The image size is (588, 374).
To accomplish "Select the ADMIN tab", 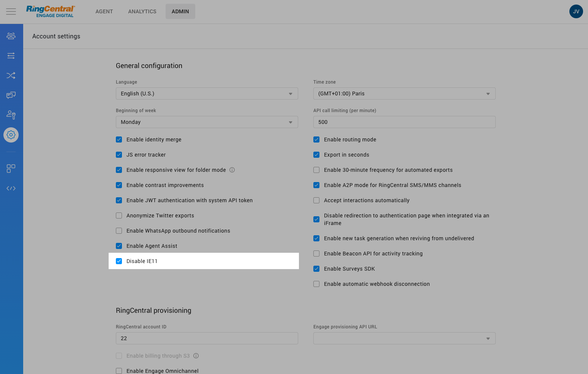I will tap(180, 11).
